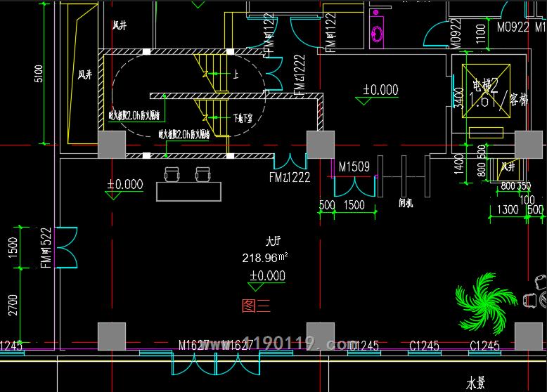Viewport: 547px width, 392px height.
Task: Select the M1509 door label
Action: (354, 167)
